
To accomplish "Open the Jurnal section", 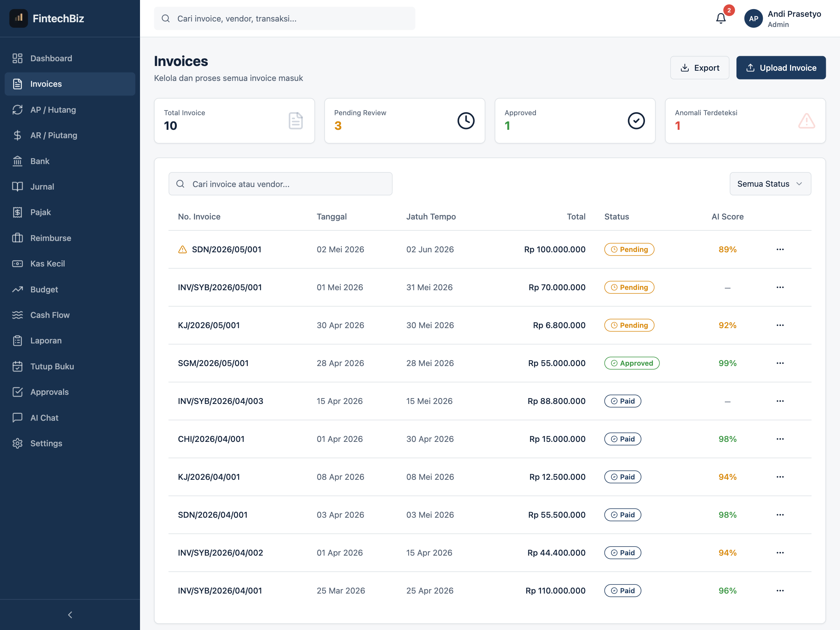I will click(70, 186).
